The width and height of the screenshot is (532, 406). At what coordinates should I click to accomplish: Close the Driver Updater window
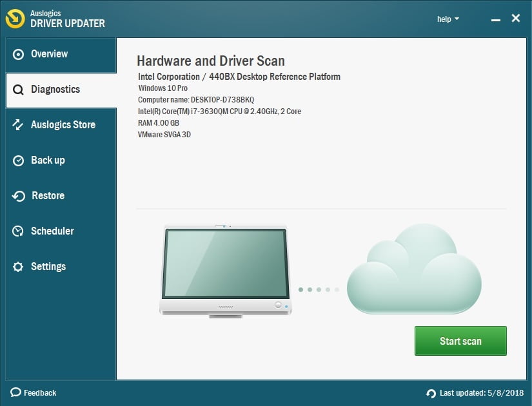pos(516,19)
